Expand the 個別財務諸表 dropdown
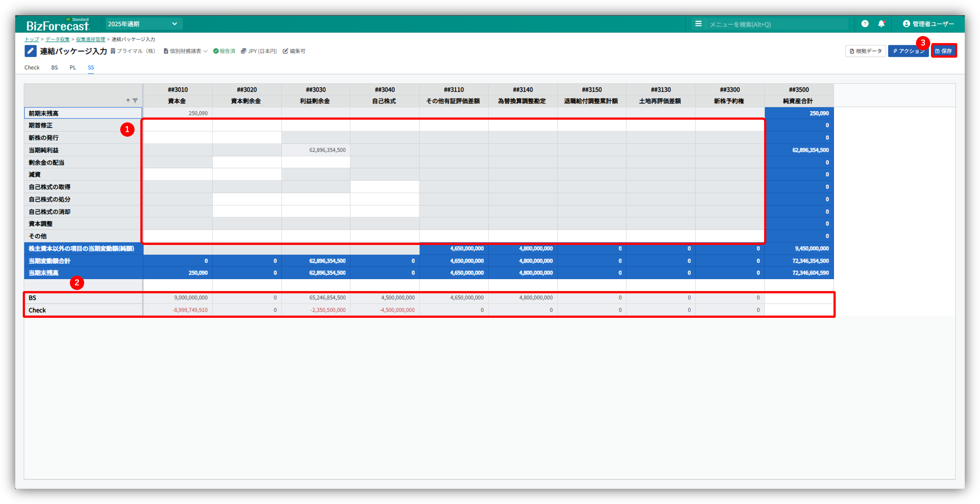 point(185,51)
